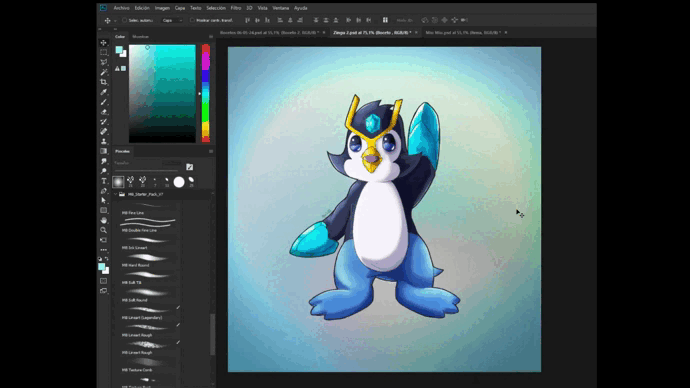The image size is (690, 388).
Task: Open the Pinceles panel options menu
Action: [x=211, y=151]
